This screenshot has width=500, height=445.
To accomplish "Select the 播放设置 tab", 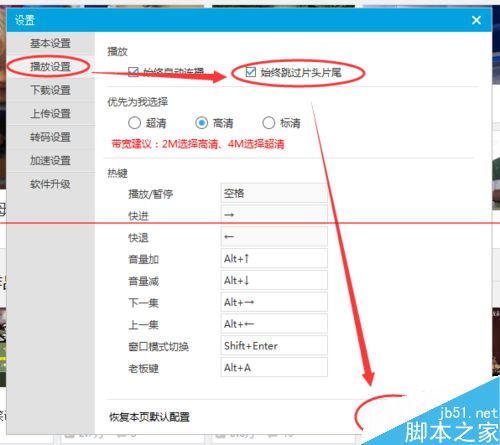I will tap(50, 67).
